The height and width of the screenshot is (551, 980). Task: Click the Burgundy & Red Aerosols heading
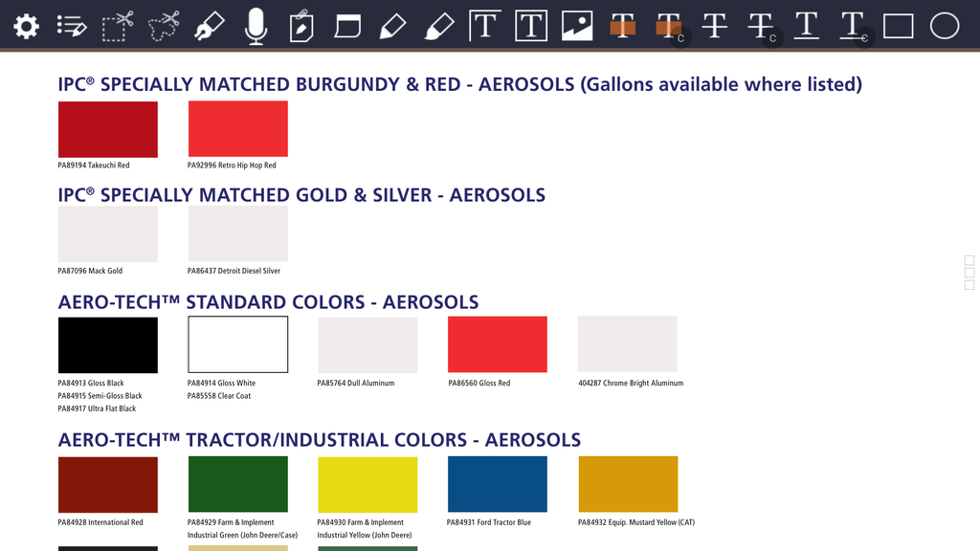pos(460,84)
